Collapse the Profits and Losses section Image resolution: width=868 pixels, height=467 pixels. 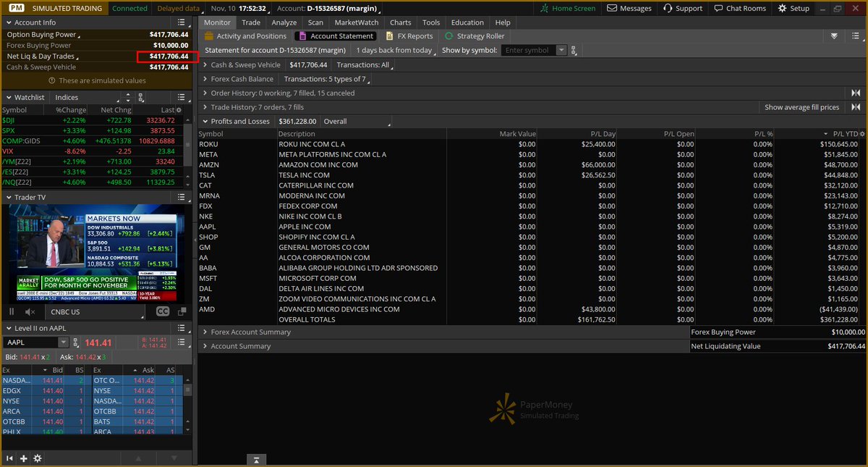click(205, 122)
